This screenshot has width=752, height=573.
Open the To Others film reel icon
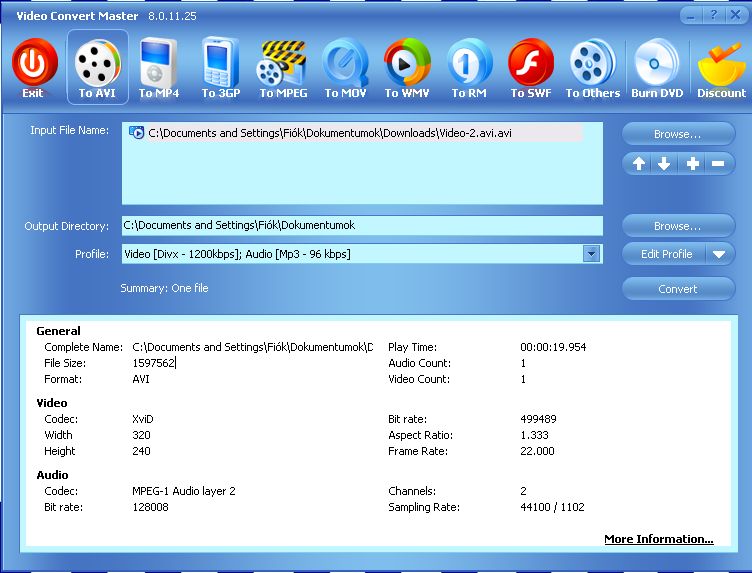tap(592, 63)
